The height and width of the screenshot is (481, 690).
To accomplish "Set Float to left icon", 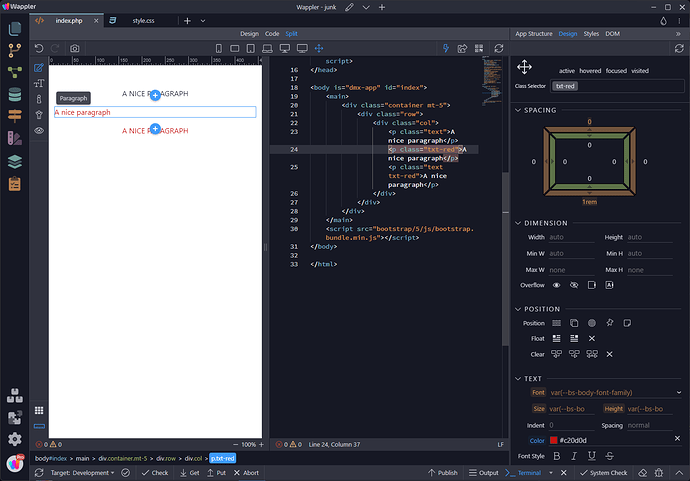I will tap(556, 338).
